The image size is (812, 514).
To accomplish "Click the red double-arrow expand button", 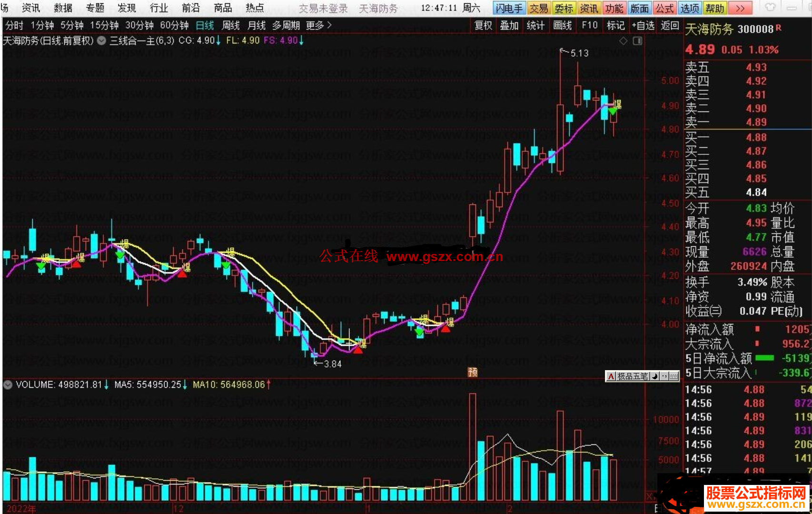I will tap(740, 9).
